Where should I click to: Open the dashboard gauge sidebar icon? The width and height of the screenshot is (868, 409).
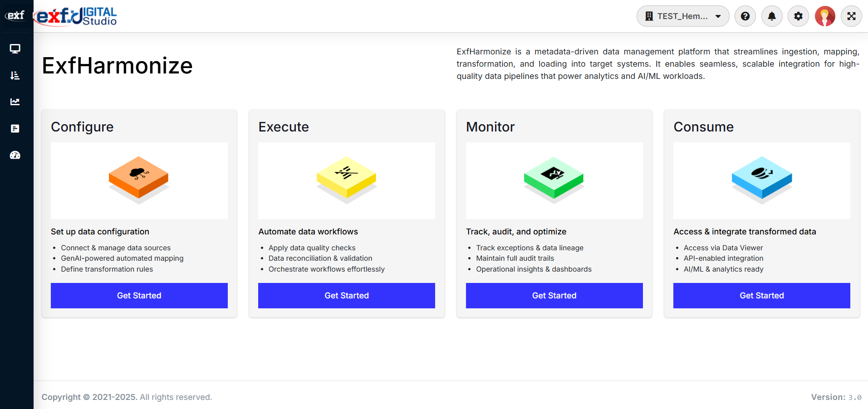15,155
